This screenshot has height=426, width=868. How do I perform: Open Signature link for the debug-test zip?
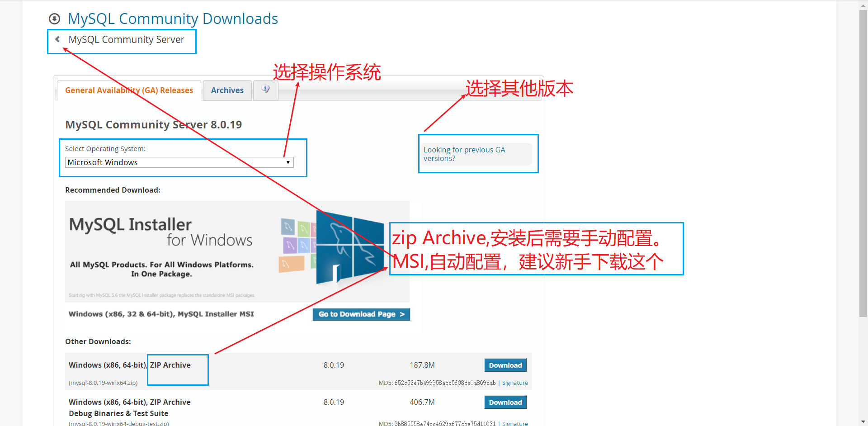click(x=515, y=423)
